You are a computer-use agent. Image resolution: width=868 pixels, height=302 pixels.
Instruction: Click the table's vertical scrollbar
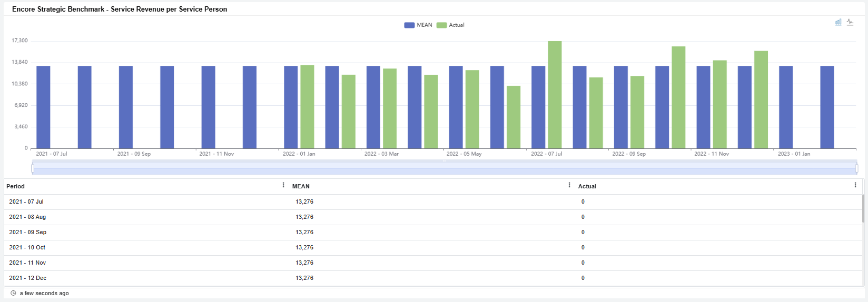click(x=863, y=208)
